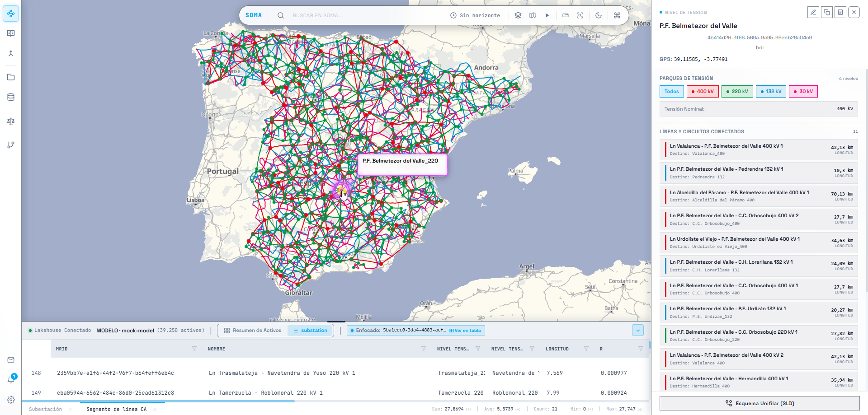The width and height of the screenshot is (868, 415).
Task: Open filter for NOMBRE column
Action: click(x=424, y=349)
